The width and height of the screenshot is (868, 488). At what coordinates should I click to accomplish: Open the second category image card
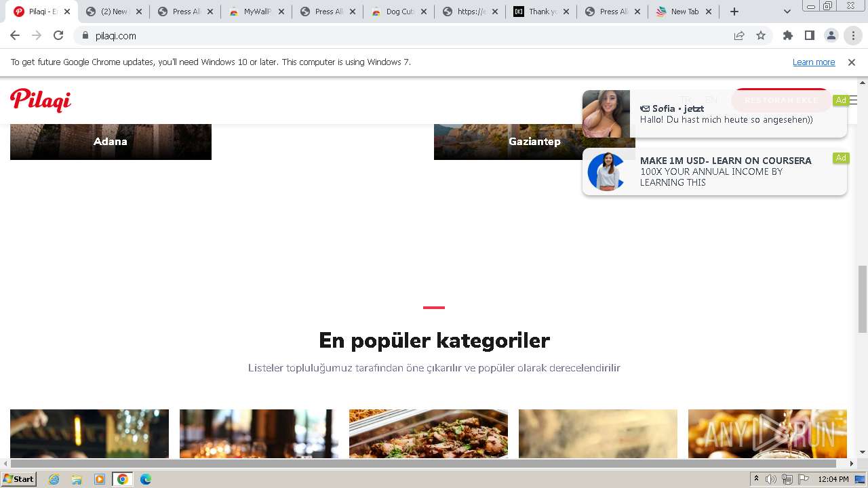(259, 434)
